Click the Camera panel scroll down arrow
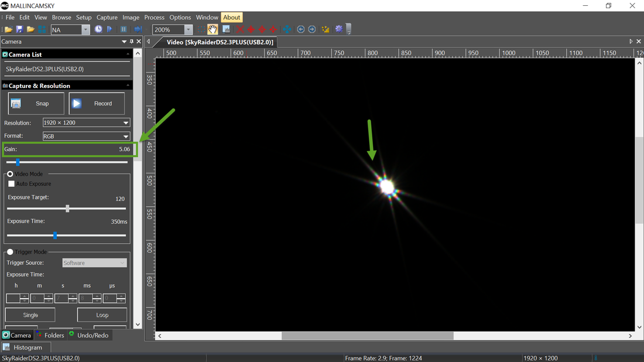 138,325
